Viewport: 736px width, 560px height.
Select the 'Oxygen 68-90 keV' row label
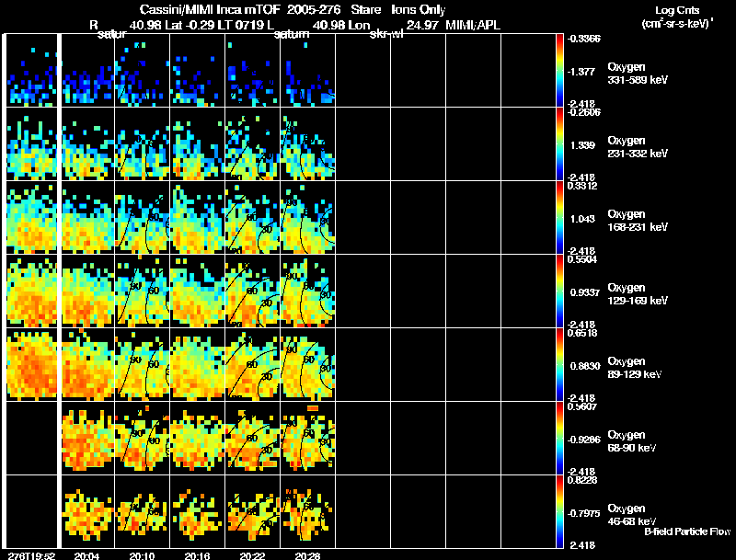click(632, 441)
